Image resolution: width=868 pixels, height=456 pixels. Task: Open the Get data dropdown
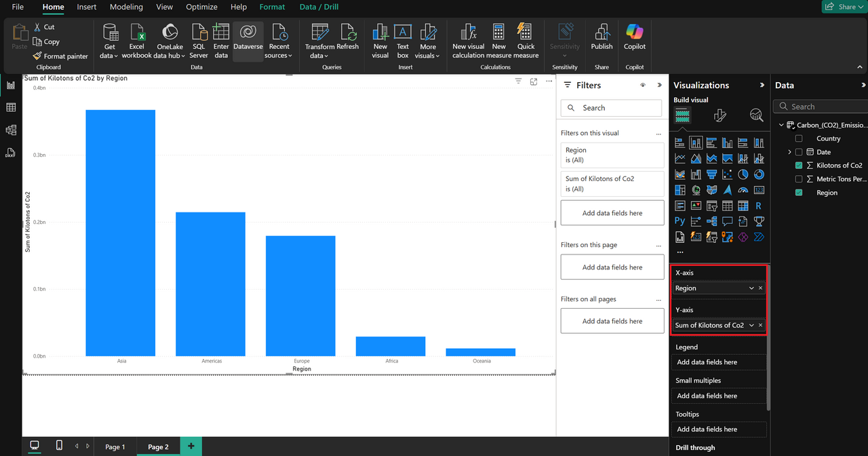coord(109,41)
